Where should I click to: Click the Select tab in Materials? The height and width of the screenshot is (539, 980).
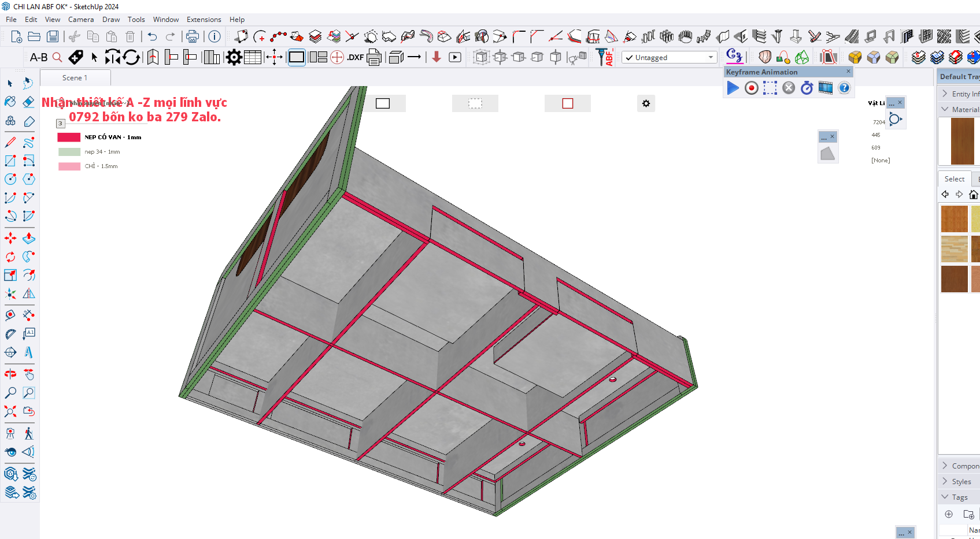[954, 179]
